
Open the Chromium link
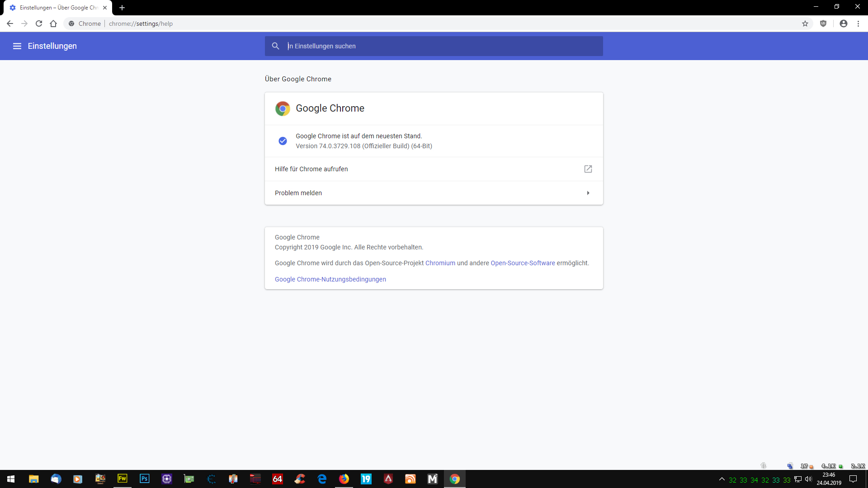tap(440, 263)
